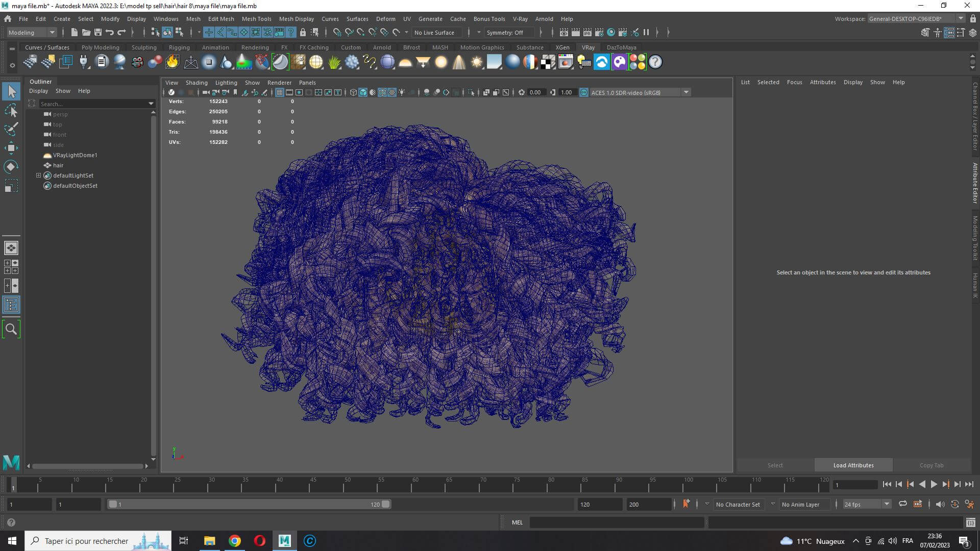This screenshot has height=551, width=980.
Task: Click the viewport grid display icon
Action: [x=280, y=92]
